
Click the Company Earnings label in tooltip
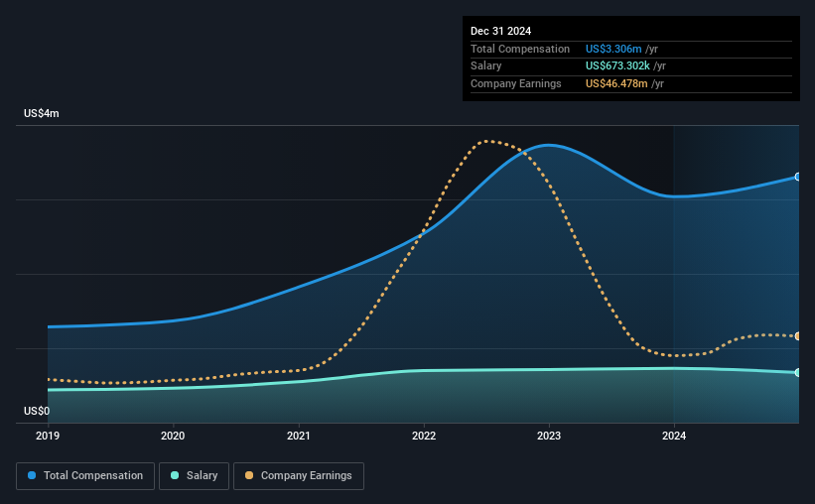[515, 83]
